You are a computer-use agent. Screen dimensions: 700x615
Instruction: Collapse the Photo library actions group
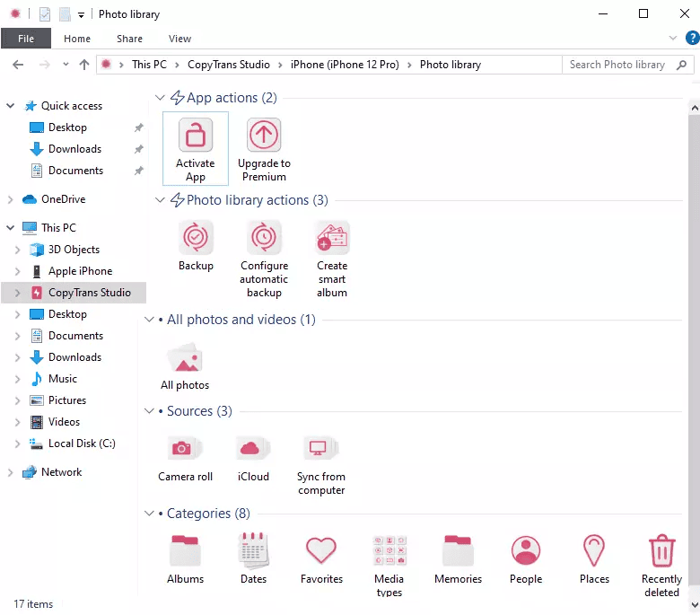pyautogui.click(x=160, y=199)
